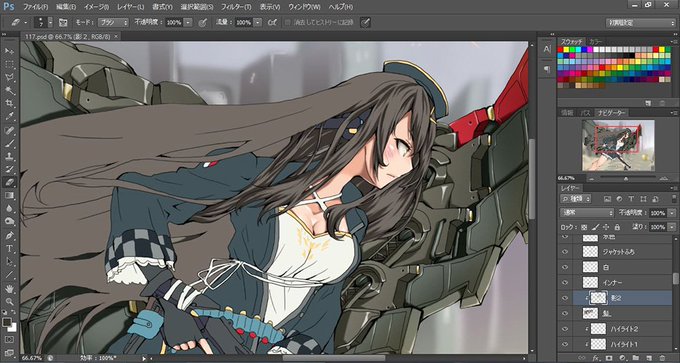Open the flow slider dropdown
Viewport: 680px width, 363px height.
[x=258, y=23]
